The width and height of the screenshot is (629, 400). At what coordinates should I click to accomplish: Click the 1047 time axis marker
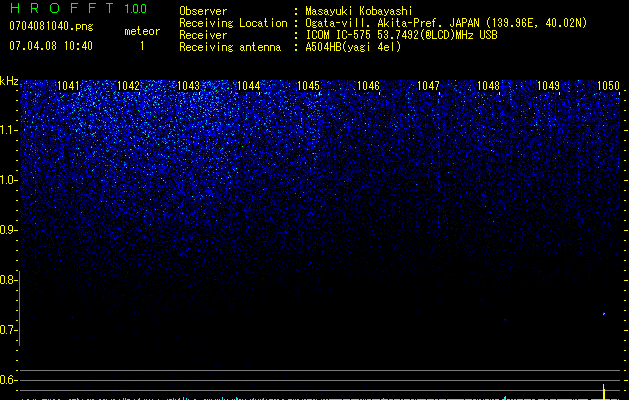(428, 86)
